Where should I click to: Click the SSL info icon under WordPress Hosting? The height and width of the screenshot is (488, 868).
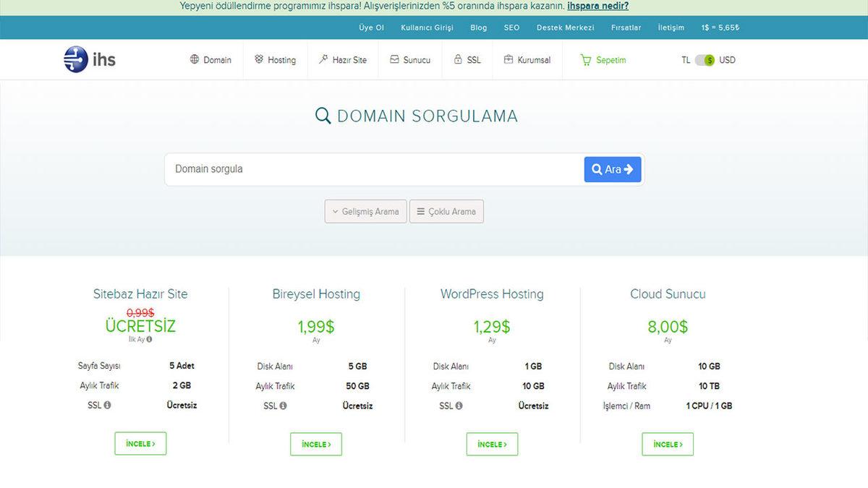[x=461, y=406]
